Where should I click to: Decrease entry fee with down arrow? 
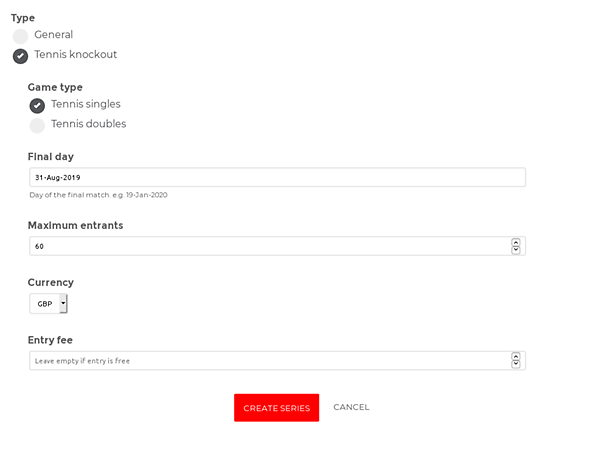coord(516,364)
